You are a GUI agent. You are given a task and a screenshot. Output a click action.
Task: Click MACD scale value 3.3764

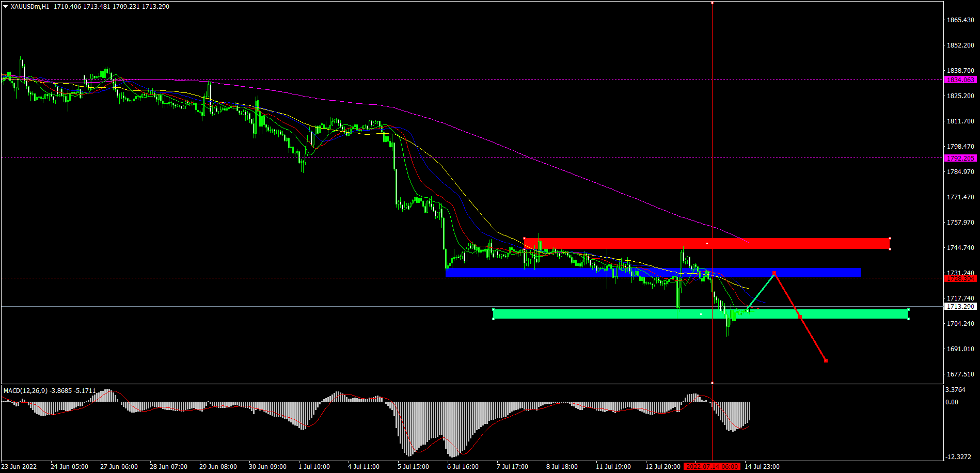pos(956,390)
